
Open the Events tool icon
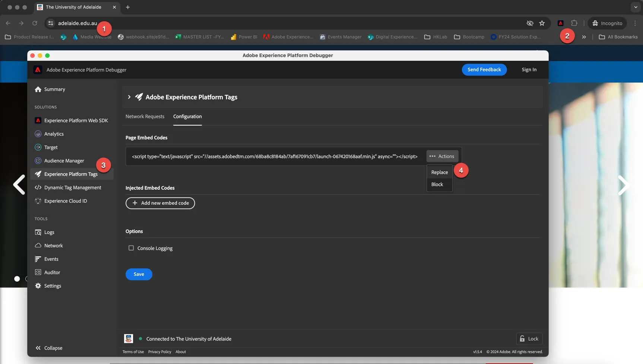(38, 259)
